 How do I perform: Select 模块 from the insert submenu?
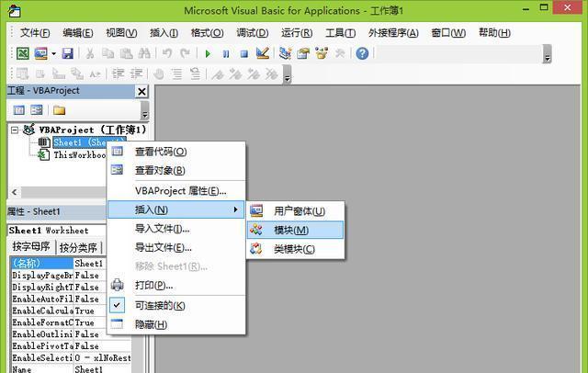[x=290, y=230]
